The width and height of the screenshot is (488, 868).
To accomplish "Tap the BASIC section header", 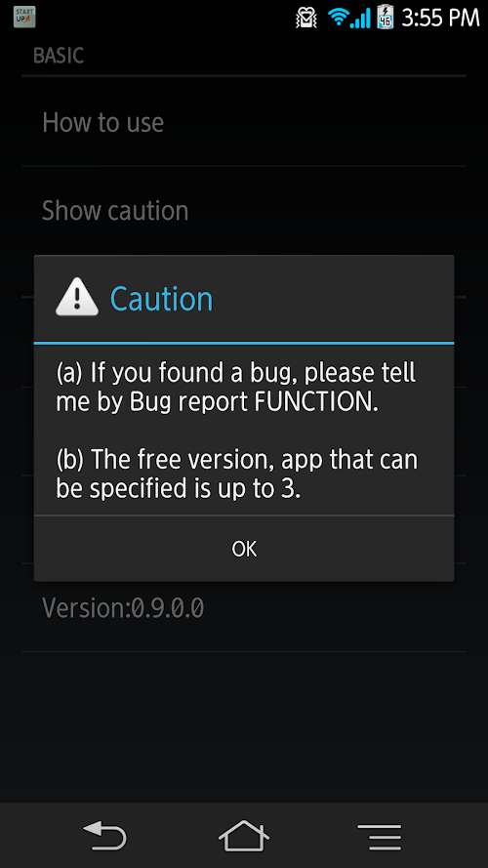I will point(59,56).
